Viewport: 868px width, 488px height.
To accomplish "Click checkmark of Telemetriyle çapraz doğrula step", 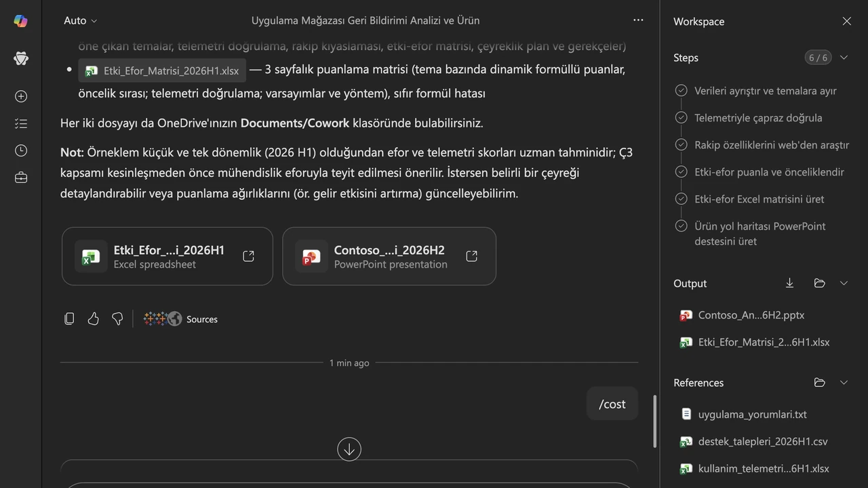I will pyautogui.click(x=681, y=117).
